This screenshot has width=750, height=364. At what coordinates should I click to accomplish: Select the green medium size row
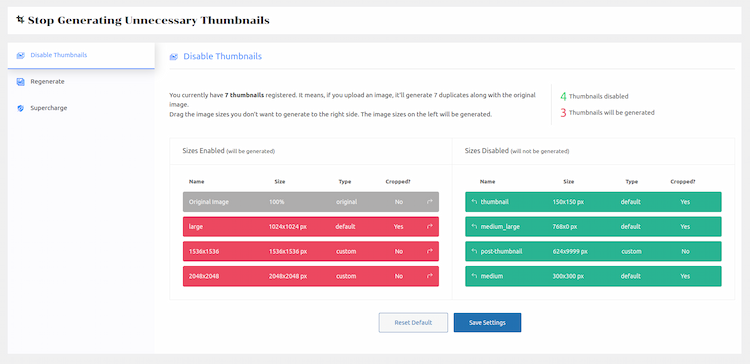click(x=593, y=276)
